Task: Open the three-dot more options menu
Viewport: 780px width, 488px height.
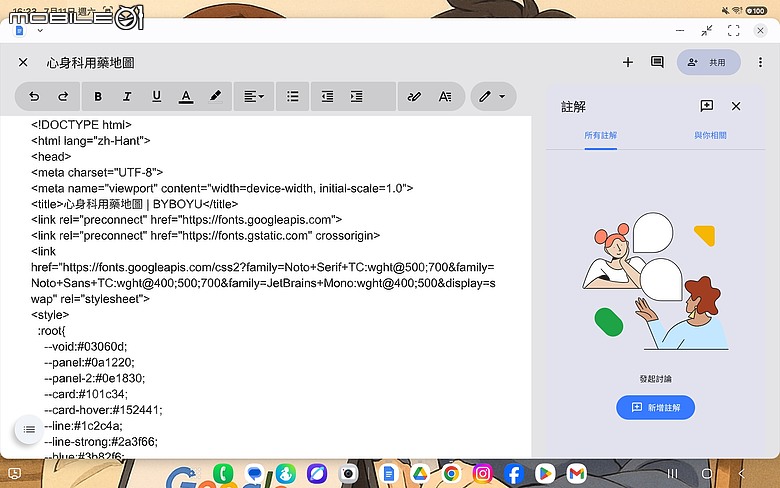Action: tap(760, 62)
